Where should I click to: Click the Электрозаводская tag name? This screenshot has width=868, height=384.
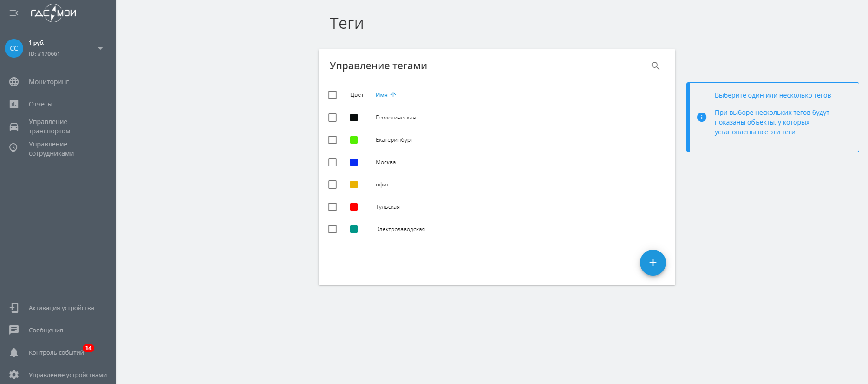click(400, 229)
